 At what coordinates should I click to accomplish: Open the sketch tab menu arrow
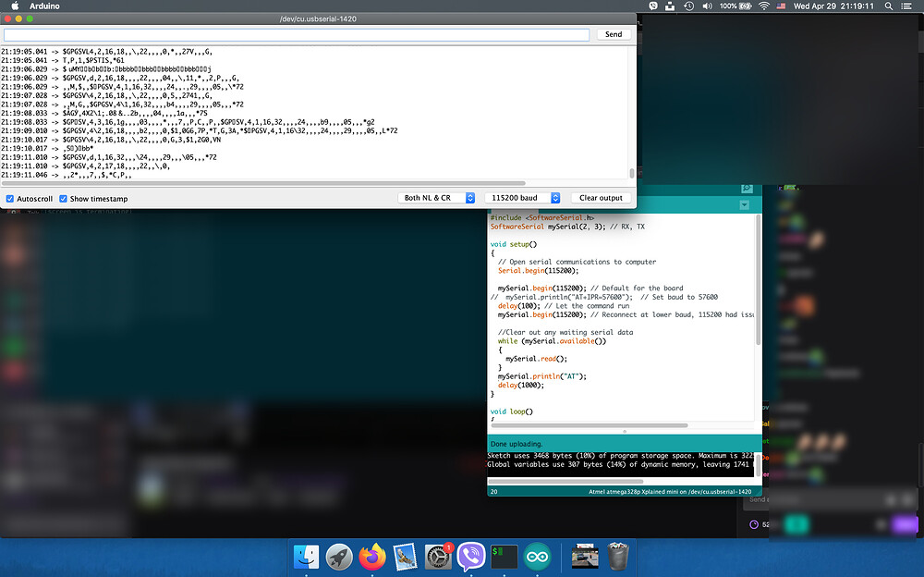pos(744,204)
